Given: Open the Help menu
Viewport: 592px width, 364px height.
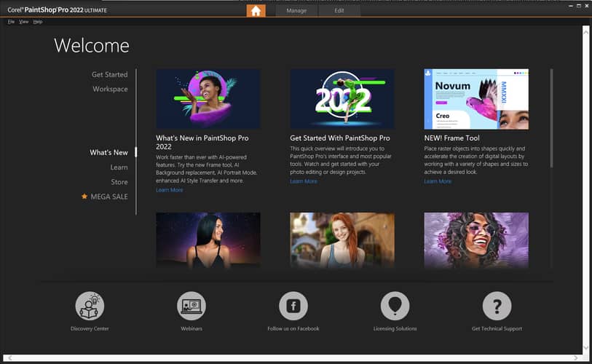Looking at the screenshot, I should (x=38, y=22).
